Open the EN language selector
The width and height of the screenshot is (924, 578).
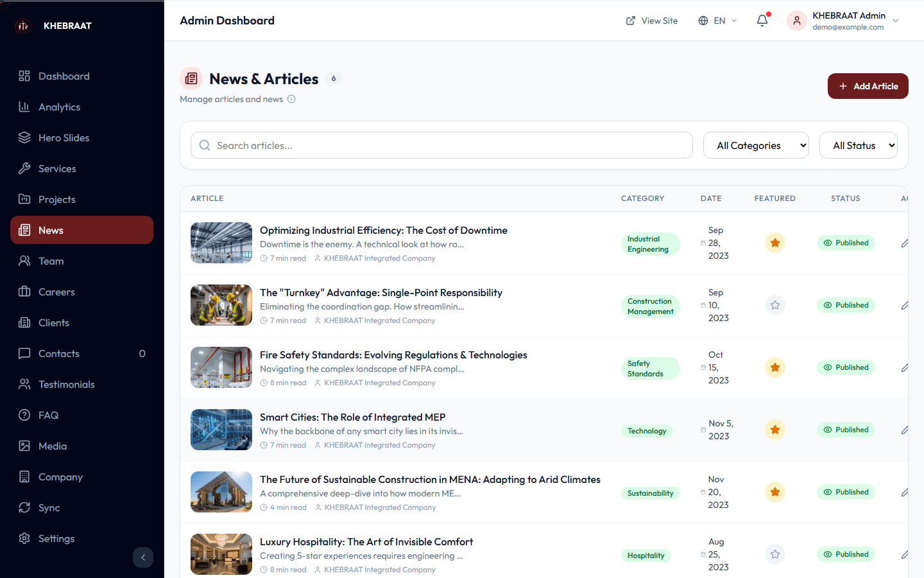click(717, 21)
